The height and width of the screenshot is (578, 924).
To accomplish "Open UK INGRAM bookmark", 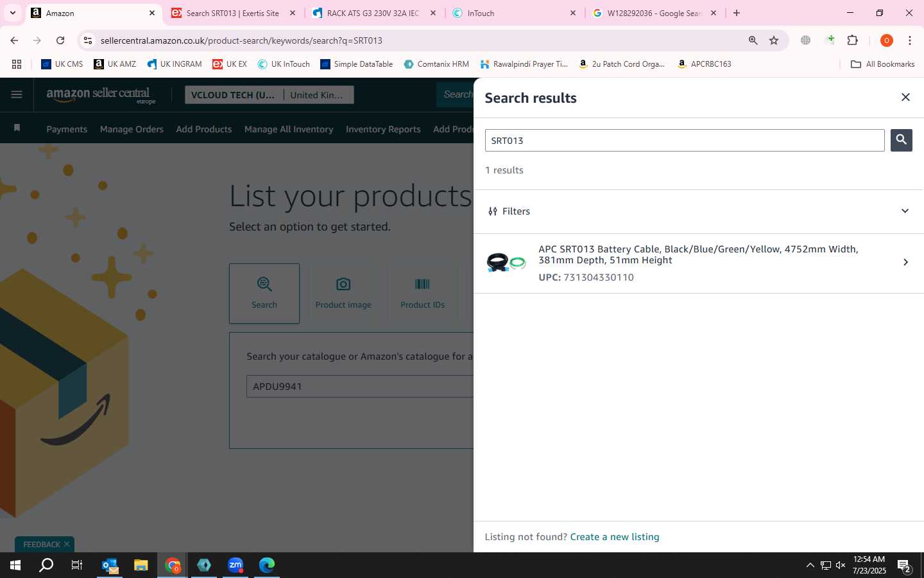I will tap(175, 64).
